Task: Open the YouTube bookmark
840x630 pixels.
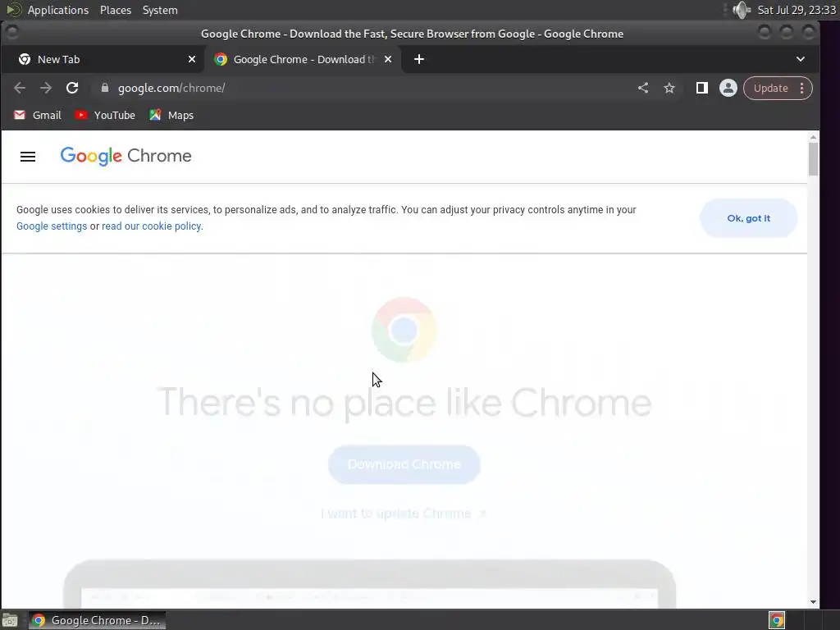Action: (105, 115)
